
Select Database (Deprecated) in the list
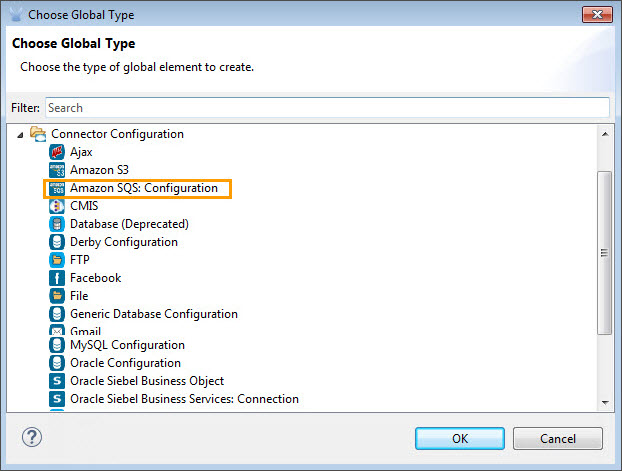129,224
